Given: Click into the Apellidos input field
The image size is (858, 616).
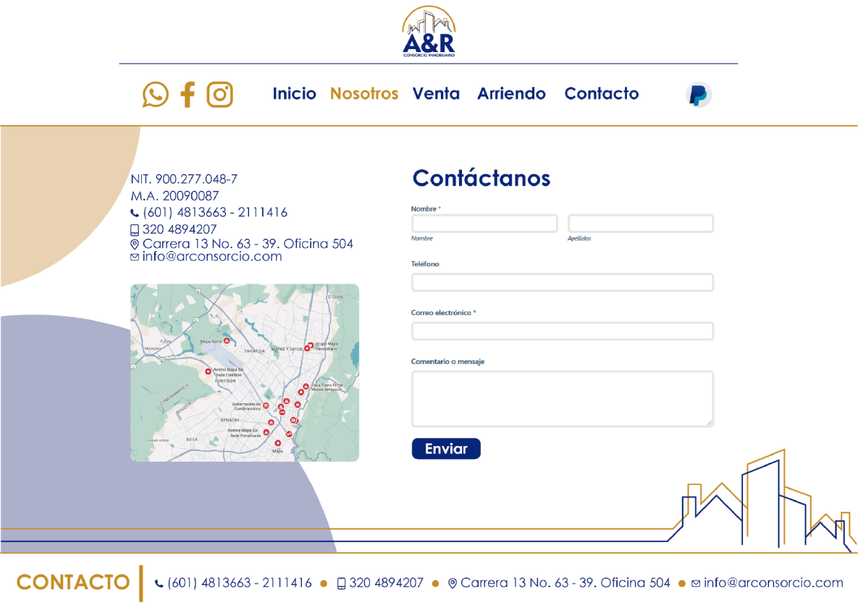Looking at the screenshot, I should tap(641, 224).
